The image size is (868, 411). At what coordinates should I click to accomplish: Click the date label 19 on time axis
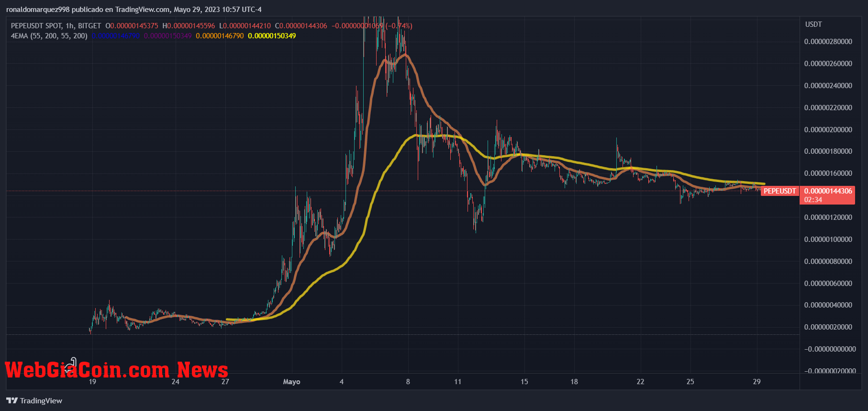coord(92,382)
